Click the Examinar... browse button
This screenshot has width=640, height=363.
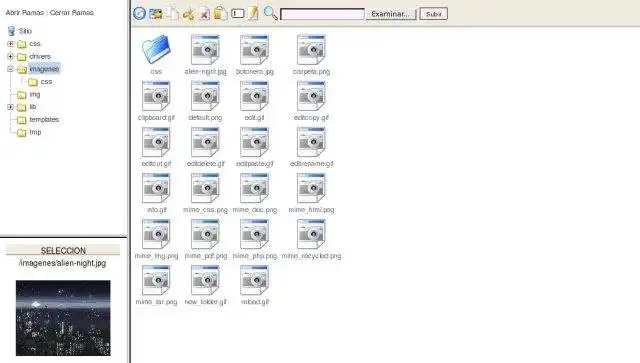point(391,14)
